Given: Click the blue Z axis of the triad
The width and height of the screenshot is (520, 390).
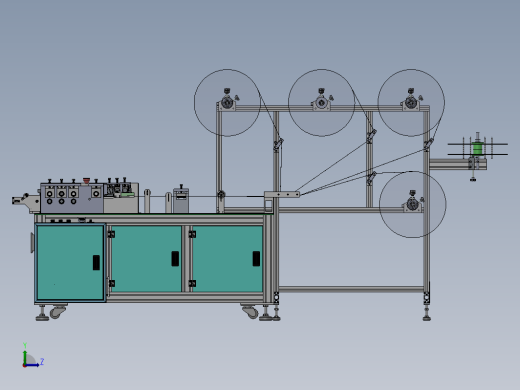Looking at the screenshot, I should click(x=32, y=365).
